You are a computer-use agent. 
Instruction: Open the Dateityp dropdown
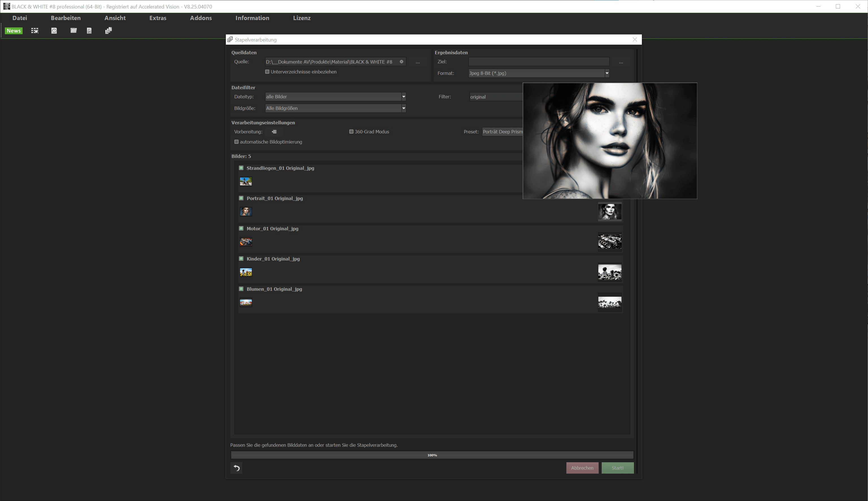tap(404, 97)
